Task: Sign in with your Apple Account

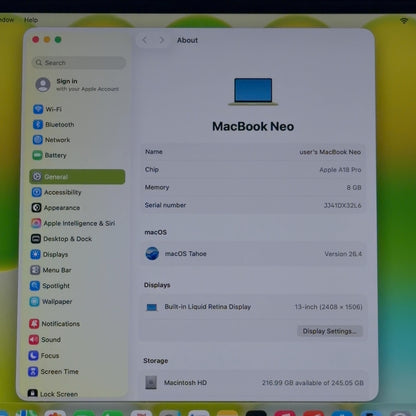Action: tap(77, 85)
